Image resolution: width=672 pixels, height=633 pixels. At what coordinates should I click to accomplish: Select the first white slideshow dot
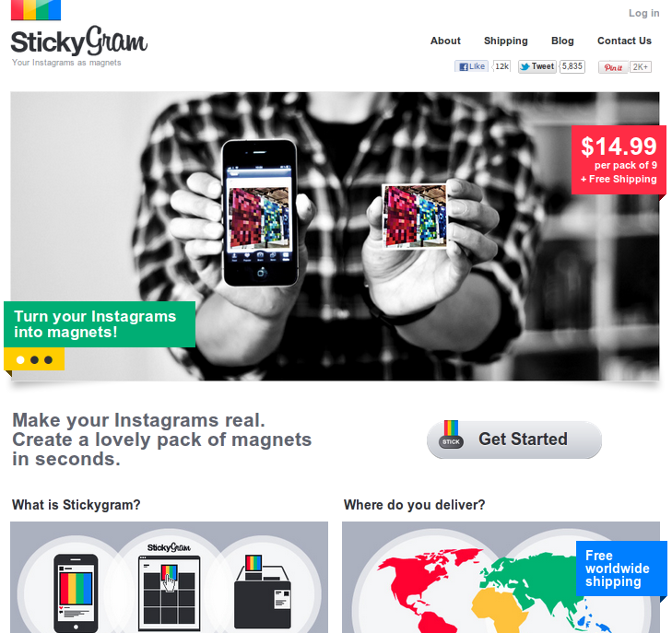(20, 360)
